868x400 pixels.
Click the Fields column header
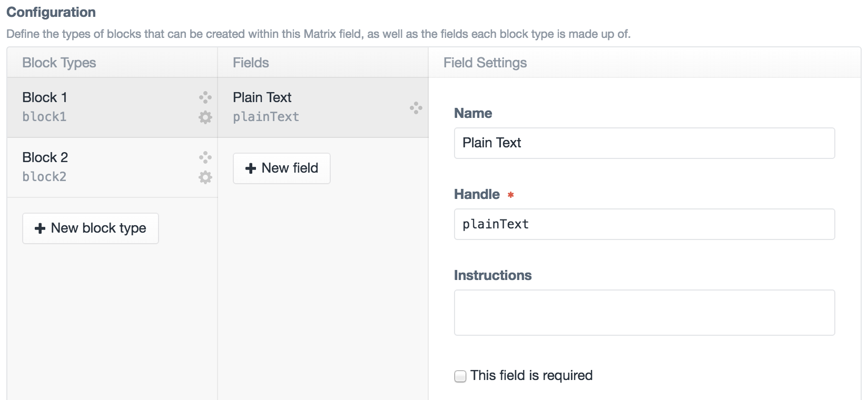coord(251,63)
